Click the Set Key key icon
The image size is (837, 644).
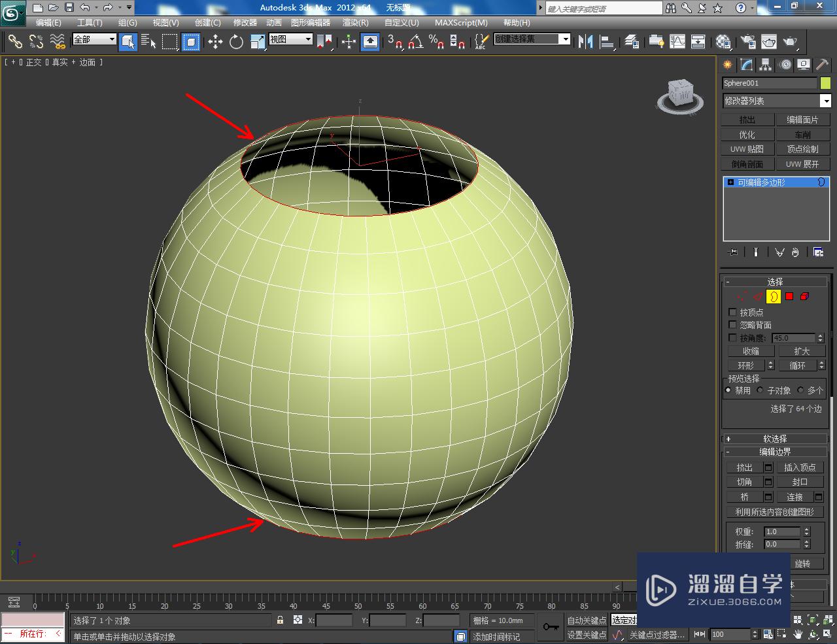click(x=551, y=627)
